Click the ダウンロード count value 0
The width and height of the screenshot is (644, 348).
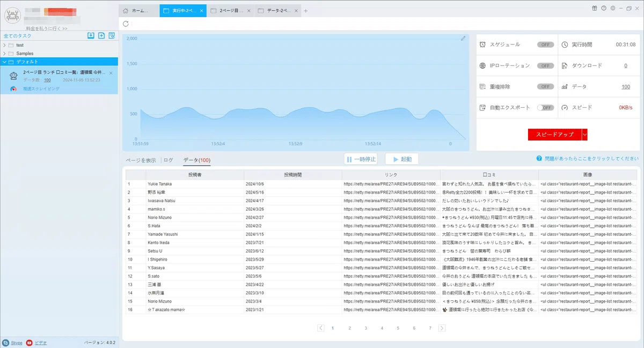[625, 65]
